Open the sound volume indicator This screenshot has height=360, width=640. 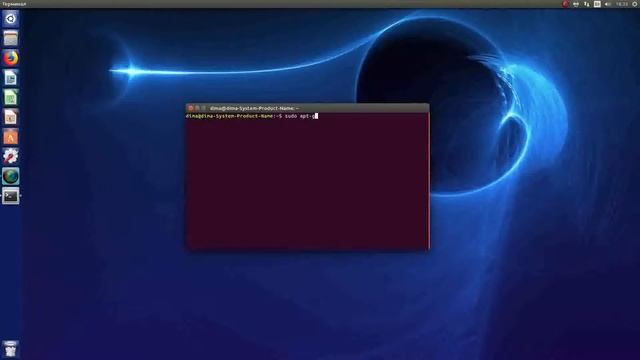(x=608, y=4)
